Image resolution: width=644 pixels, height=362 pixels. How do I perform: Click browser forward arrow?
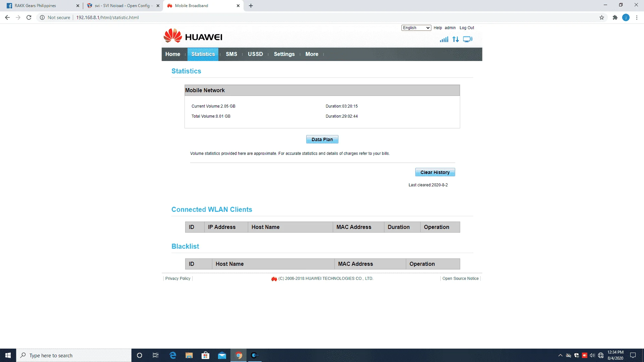coord(18,17)
